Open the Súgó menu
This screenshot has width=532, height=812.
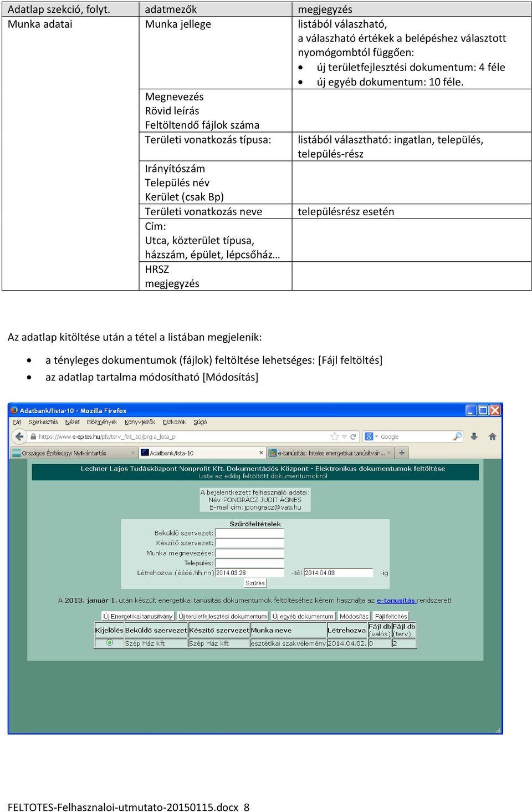coord(200,422)
